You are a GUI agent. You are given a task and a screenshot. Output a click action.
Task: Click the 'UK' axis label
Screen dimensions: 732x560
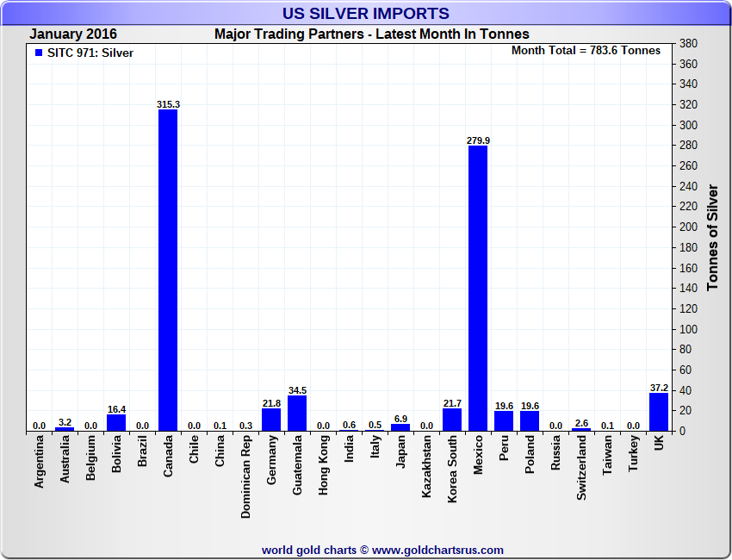pos(659,443)
